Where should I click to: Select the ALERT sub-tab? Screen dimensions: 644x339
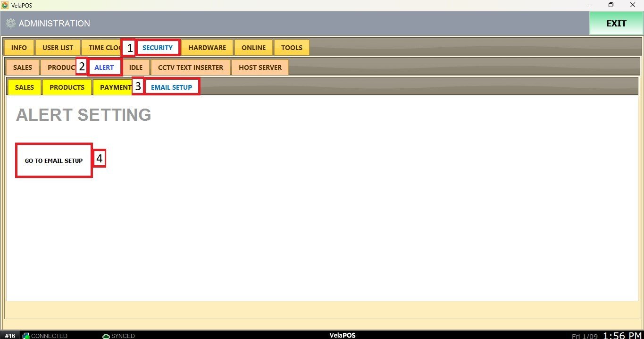coord(104,68)
